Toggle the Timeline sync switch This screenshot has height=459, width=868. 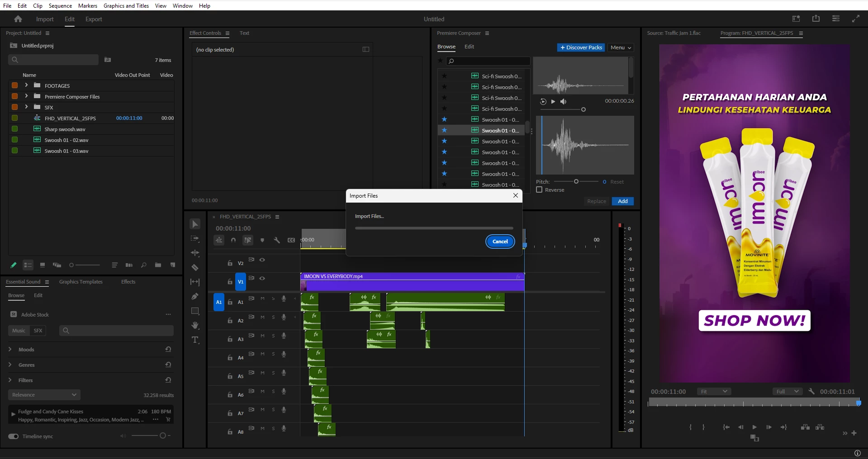pyautogui.click(x=14, y=436)
